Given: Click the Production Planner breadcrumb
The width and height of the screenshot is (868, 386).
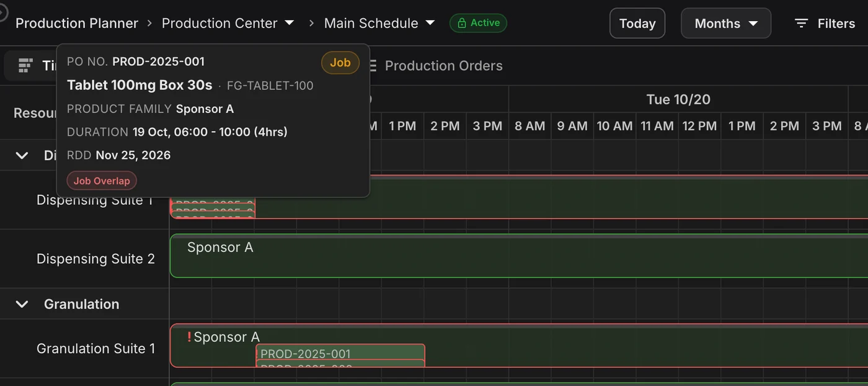Looking at the screenshot, I should (x=77, y=23).
